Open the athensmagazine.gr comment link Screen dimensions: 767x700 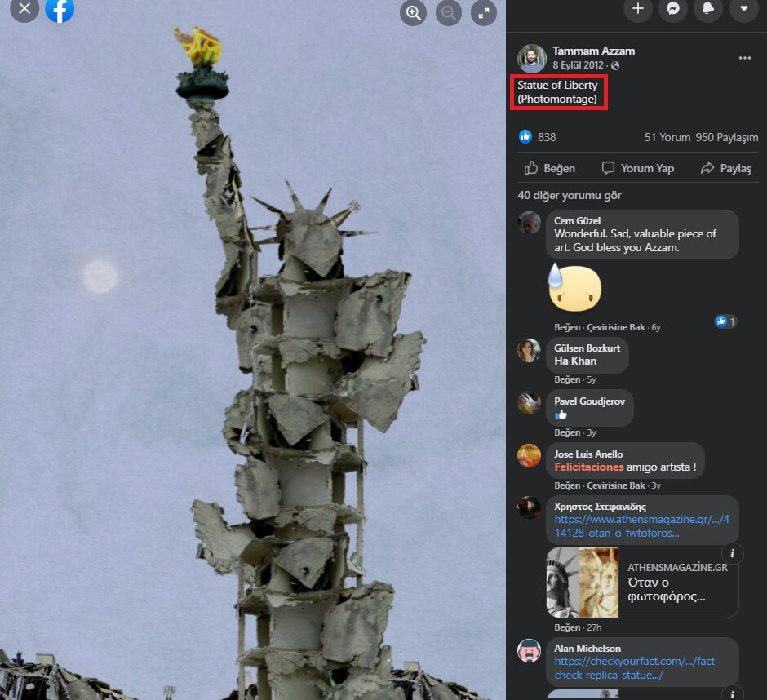coord(641,526)
